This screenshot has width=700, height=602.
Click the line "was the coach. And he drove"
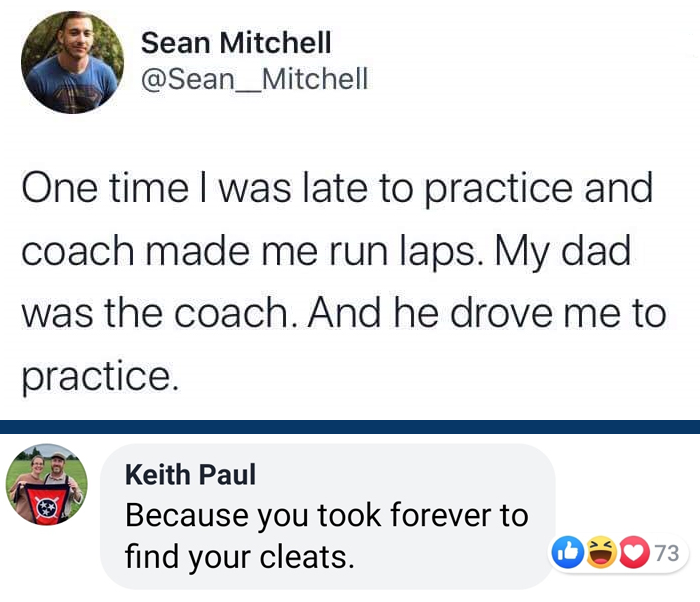342,313
